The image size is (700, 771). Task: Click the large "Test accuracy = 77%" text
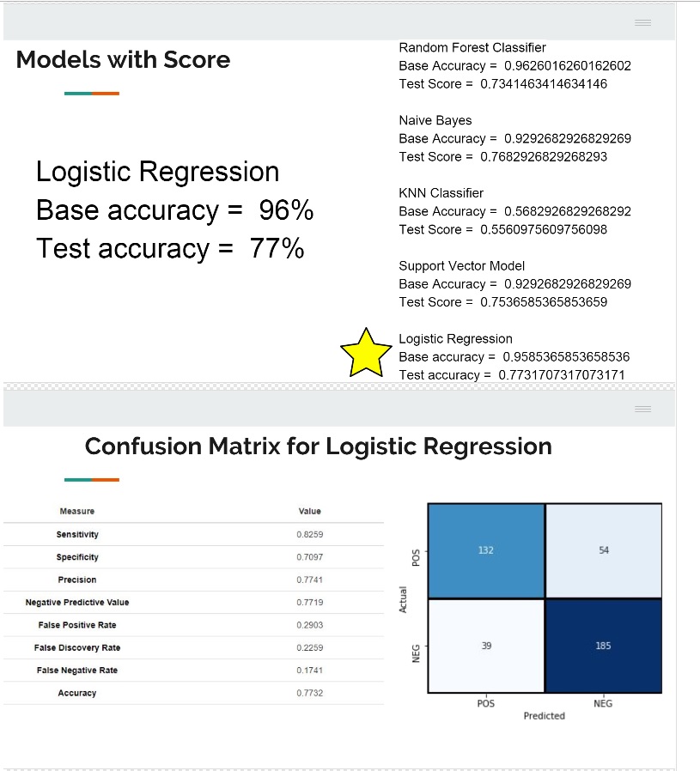point(170,249)
